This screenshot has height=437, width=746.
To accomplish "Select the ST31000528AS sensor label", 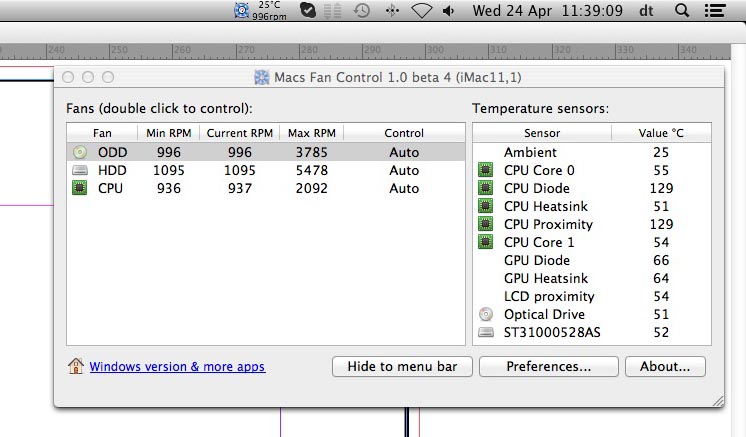I will tap(552, 332).
